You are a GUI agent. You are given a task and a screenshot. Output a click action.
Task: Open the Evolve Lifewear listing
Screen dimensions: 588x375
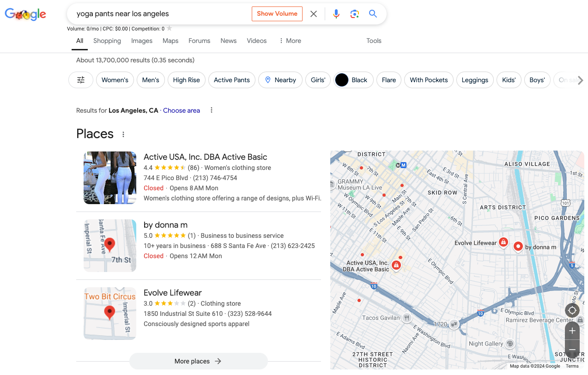(173, 293)
